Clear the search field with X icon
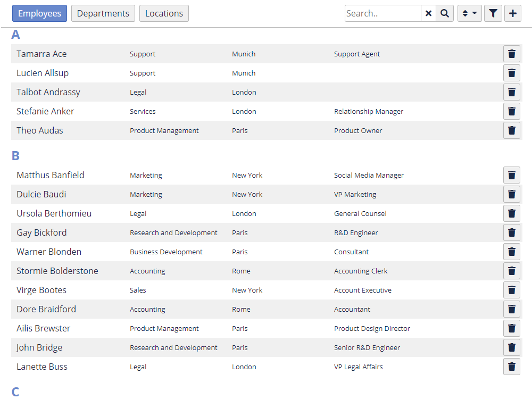The image size is (532, 399). coord(428,13)
